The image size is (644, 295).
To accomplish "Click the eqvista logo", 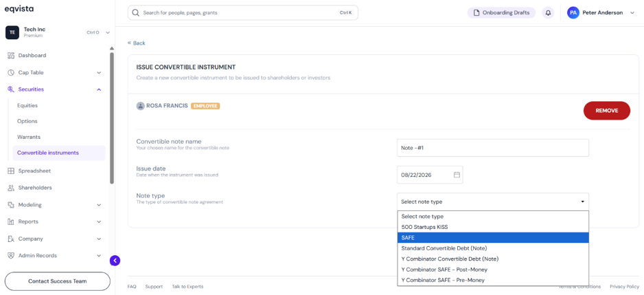I will (x=19, y=9).
